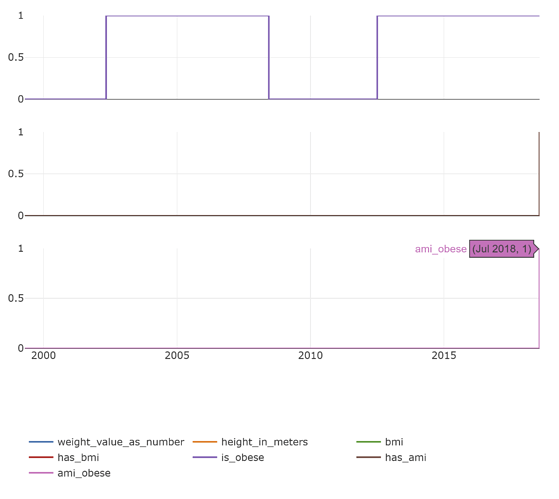This screenshot has height=499, width=559.
Task: Click the 2005 x-axis tick label
Action: [x=177, y=355]
